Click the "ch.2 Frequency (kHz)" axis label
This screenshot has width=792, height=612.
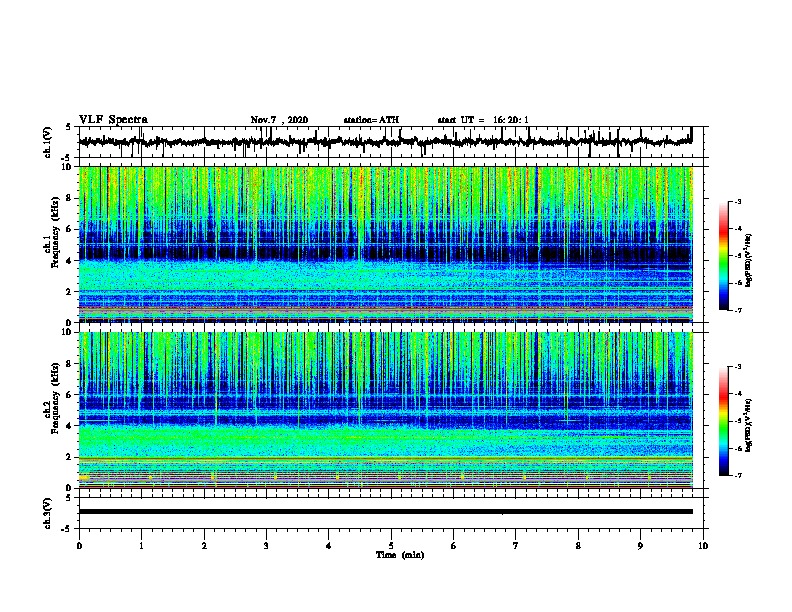click(52, 398)
